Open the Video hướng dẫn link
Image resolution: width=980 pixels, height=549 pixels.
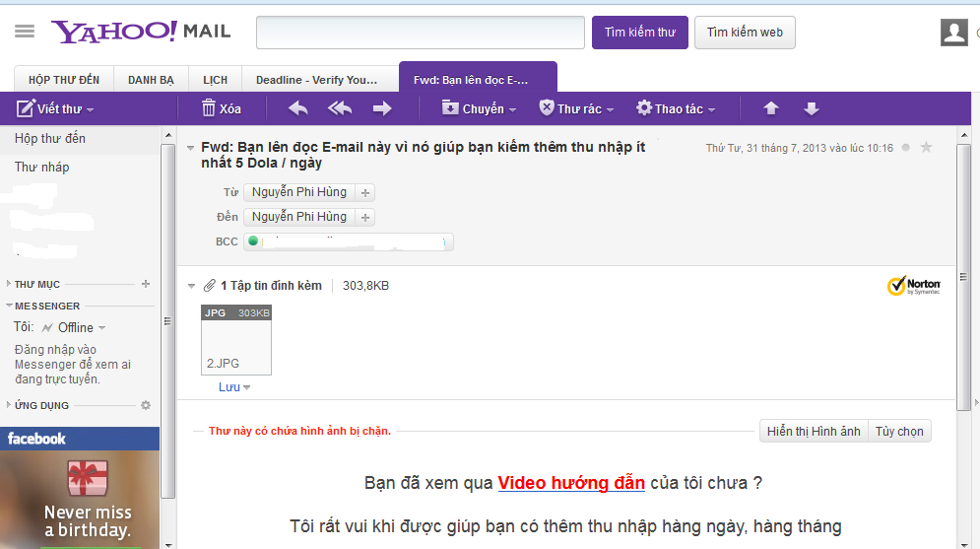click(x=571, y=483)
